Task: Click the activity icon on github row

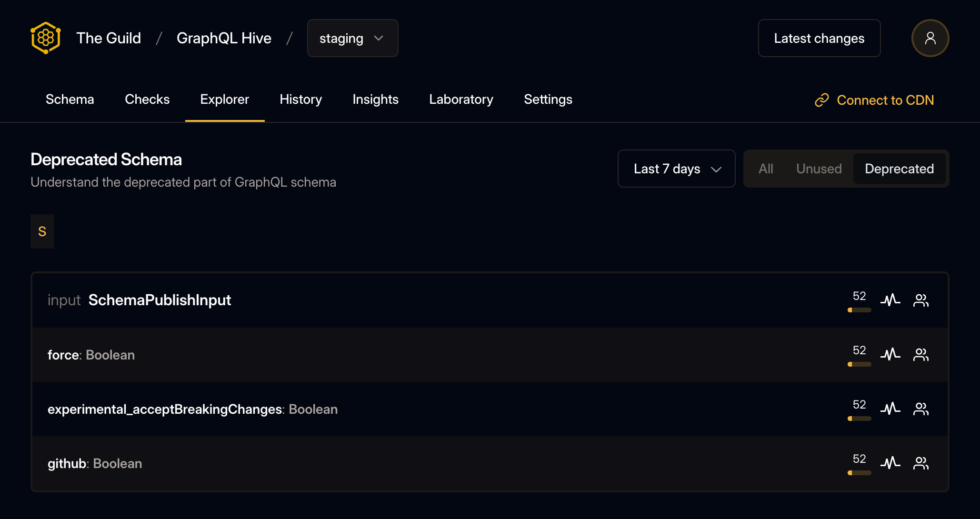Action: coord(890,463)
